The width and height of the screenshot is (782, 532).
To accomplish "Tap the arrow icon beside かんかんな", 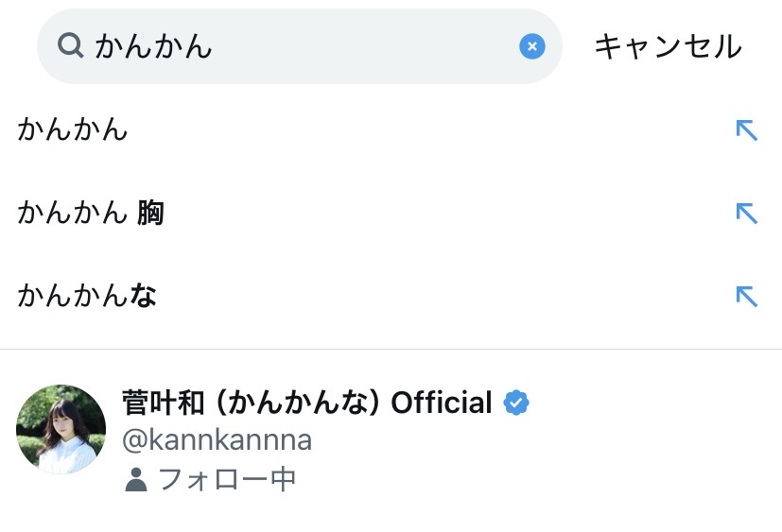I will click(x=746, y=297).
